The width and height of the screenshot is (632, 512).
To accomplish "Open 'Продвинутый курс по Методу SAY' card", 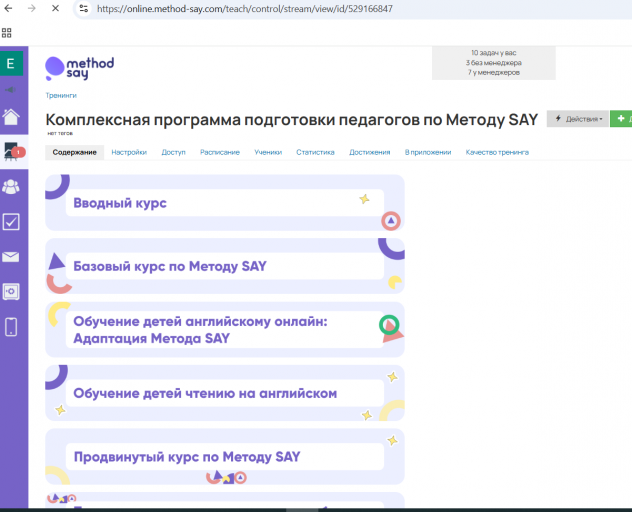I will 225,456.
